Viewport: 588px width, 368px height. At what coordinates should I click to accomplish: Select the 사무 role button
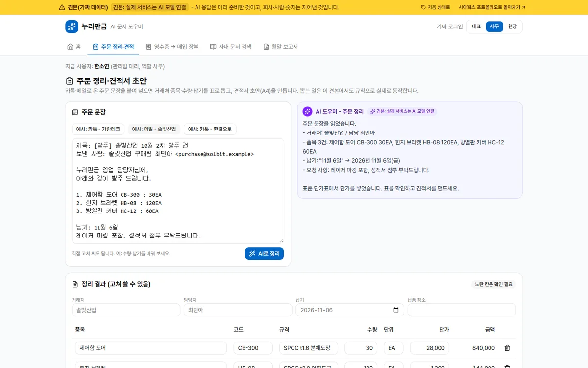[x=494, y=26]
